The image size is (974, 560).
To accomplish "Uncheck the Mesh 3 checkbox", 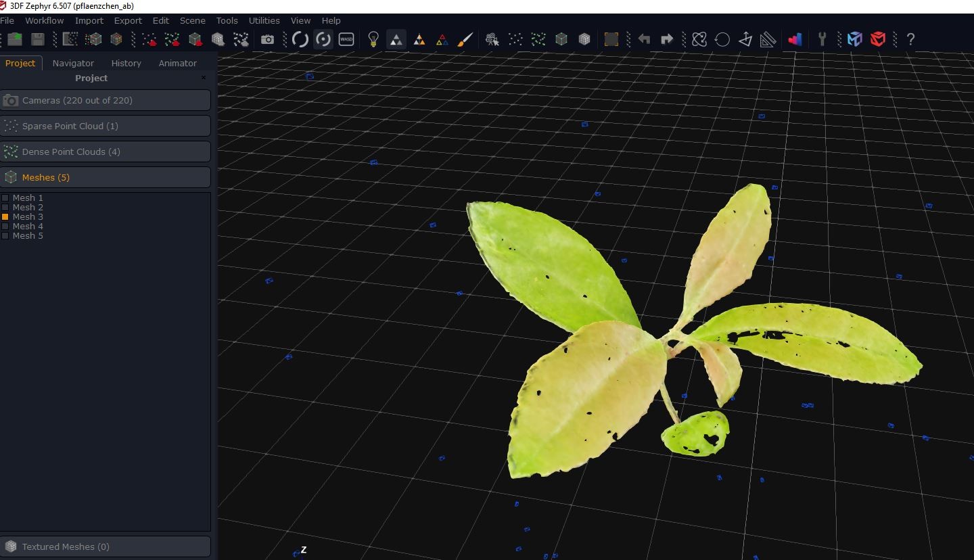I will [5, 217].
